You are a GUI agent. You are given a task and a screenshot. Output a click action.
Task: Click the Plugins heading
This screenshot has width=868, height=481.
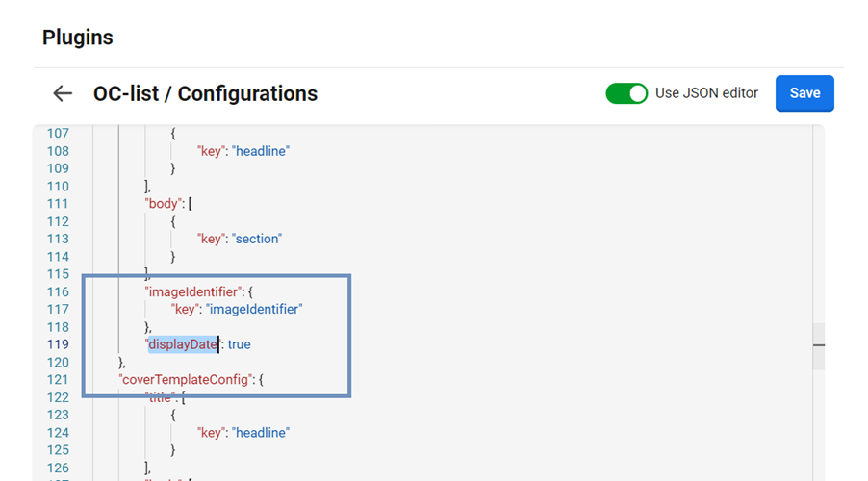(78, 38)
